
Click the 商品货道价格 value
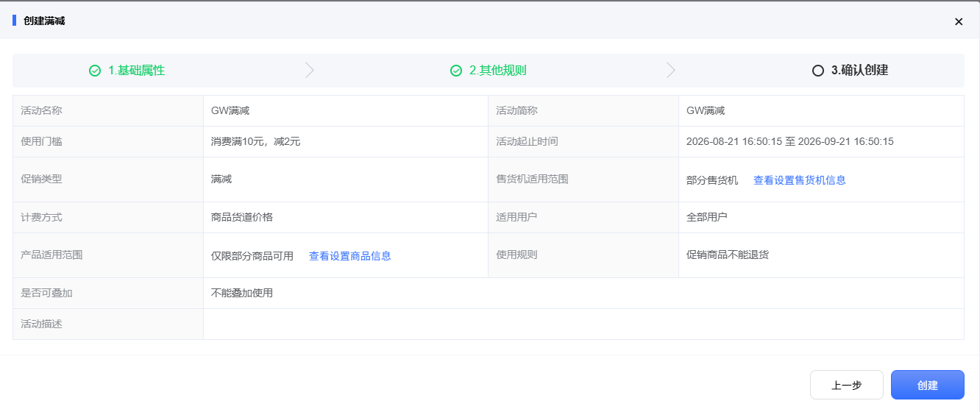tap(242, 217)
